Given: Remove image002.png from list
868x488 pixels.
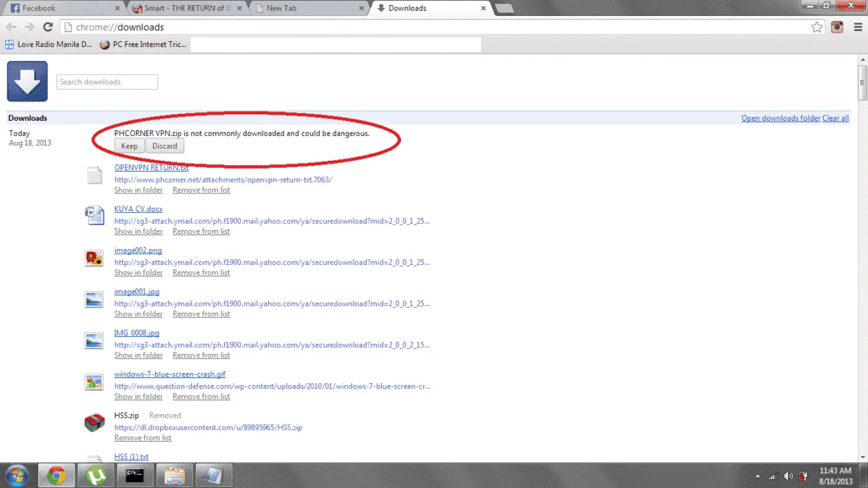Looking at the screenshot, I should pyautogui.click(x=201, y=272).
